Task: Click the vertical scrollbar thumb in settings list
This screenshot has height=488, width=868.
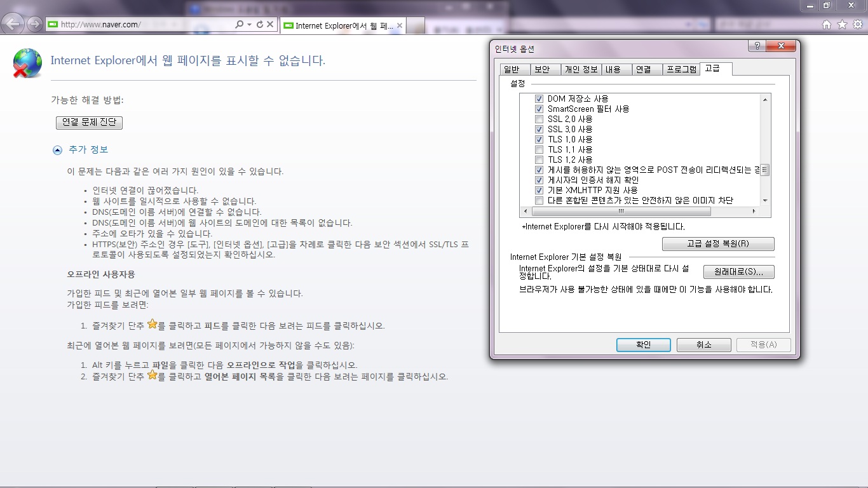Action: tap(765, 170)
